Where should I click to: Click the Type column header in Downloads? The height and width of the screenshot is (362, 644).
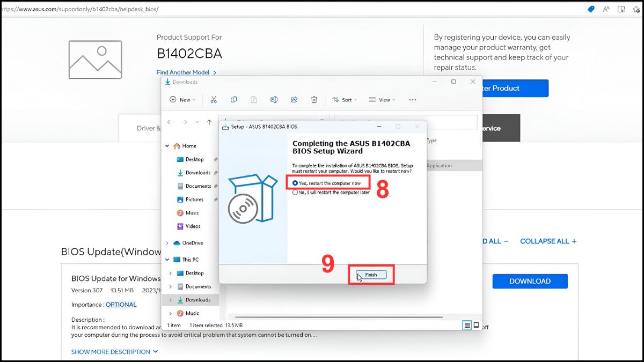[x=431, y=141]
